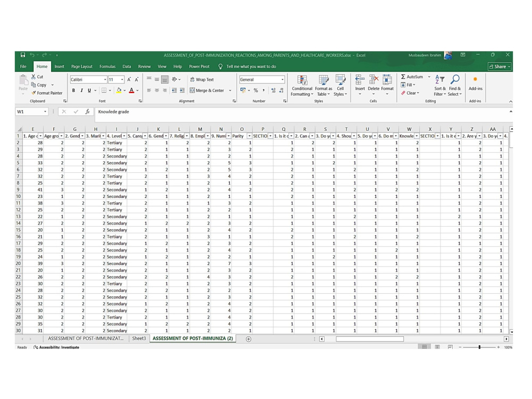Open the font size dropdown
The height and width of the screenshot is (399, 532).
coord(122,79)
